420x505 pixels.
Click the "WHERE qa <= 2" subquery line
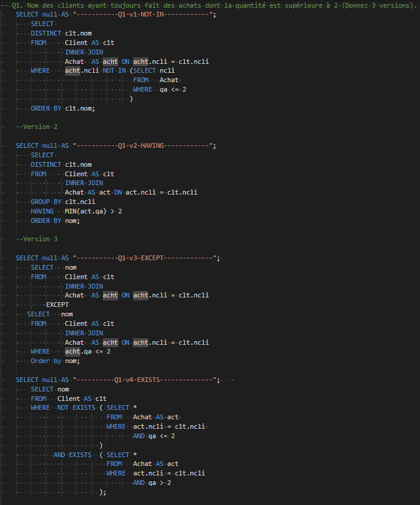pyautogui.click(x=159, y=89)
